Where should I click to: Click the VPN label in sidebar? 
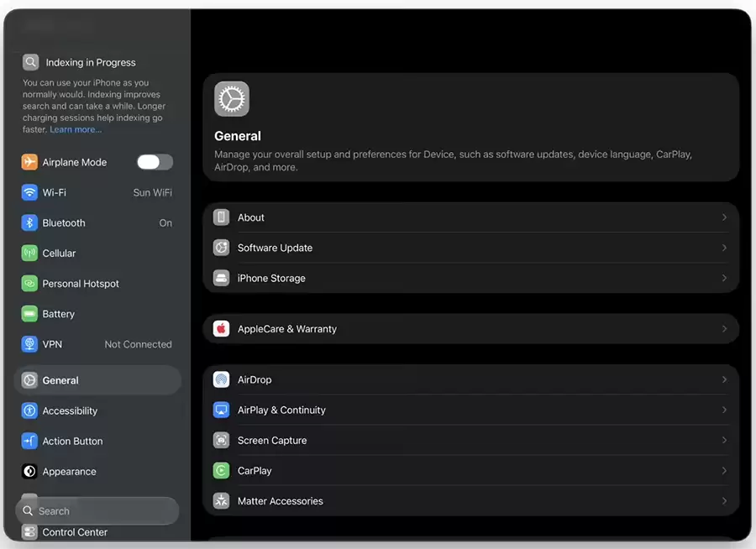(x=52, y=344)
